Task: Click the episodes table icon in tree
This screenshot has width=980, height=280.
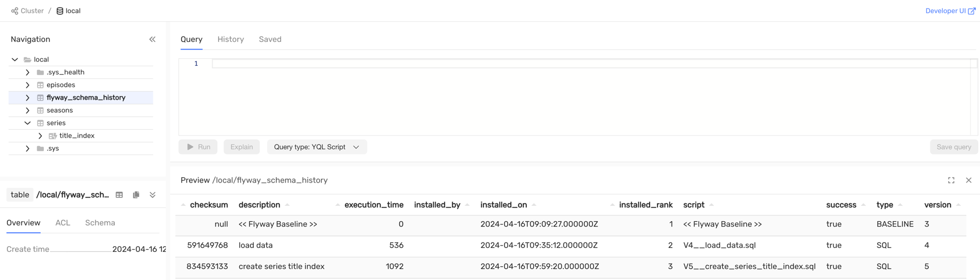Action: (x=40, y=85)
